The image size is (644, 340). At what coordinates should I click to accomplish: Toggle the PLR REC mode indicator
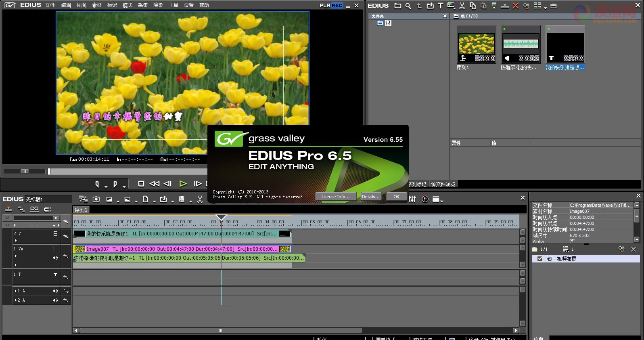tap(331, 5)
